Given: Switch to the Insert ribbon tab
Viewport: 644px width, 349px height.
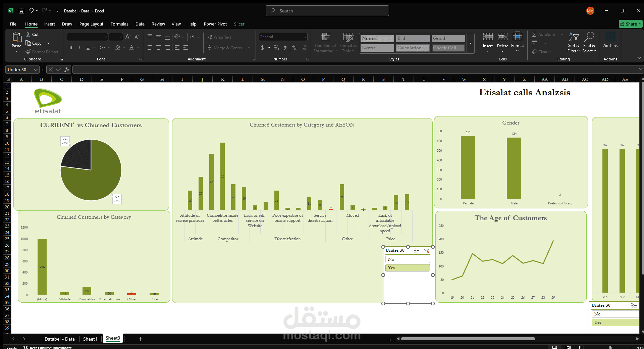Looking at the screenshot, I should coord(50,24).
